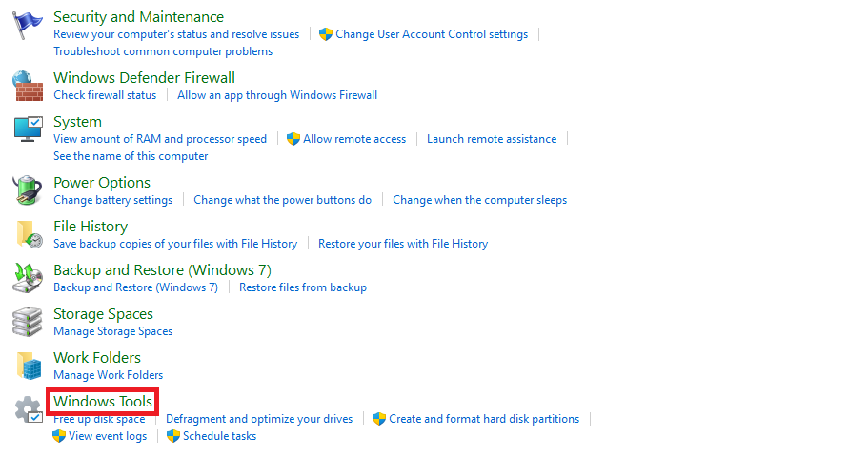Click the File History folder icon
The height and width of the screenshot is (456, 868).
[x=28, y=234]
